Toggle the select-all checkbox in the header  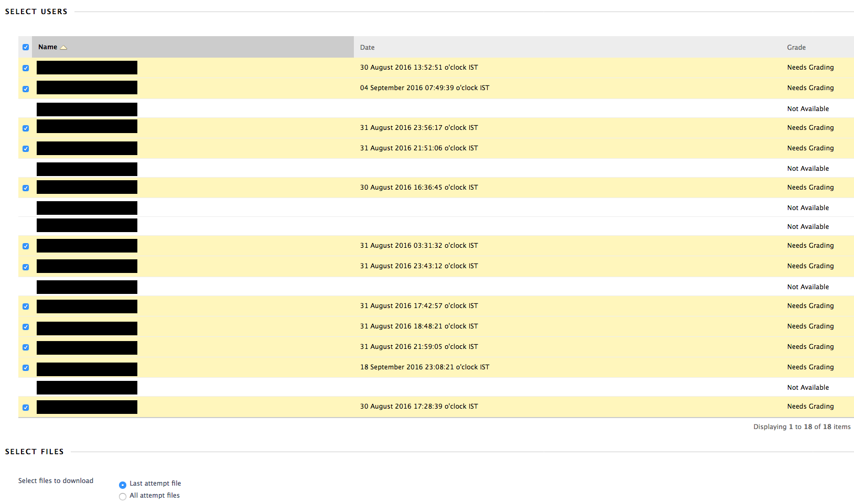26,47
